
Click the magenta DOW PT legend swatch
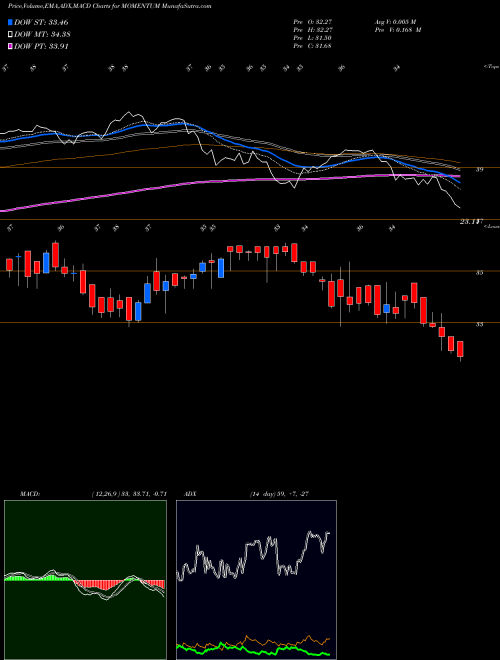(10, 46)
